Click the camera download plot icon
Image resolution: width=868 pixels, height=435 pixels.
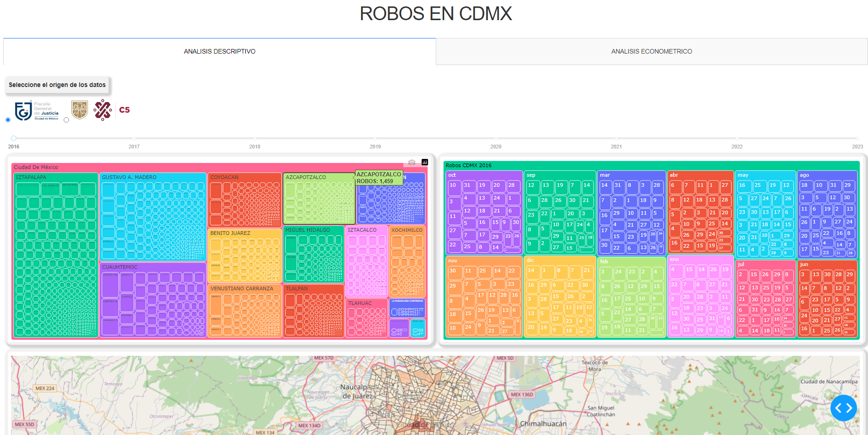point(412,162)
